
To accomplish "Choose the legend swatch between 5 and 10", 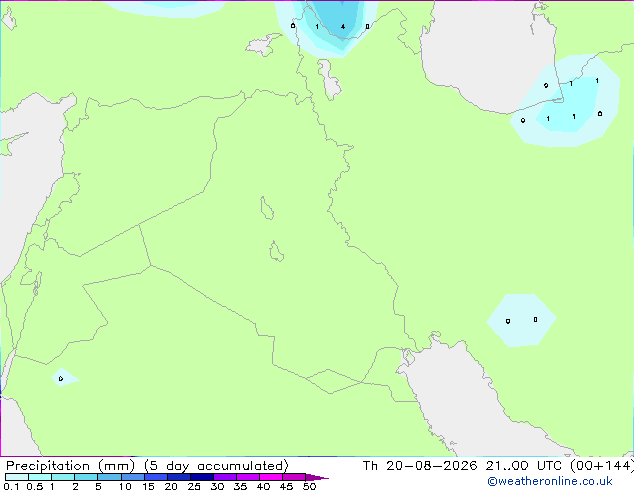I will [x=109, y=477].
